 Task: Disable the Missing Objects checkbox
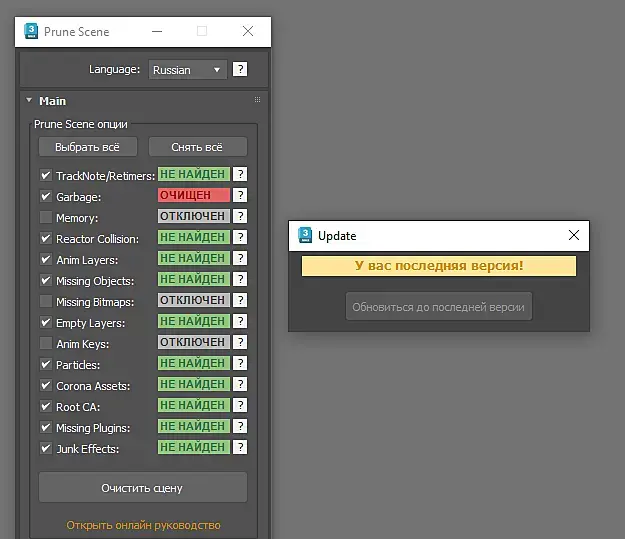click(x=46, y=280)
